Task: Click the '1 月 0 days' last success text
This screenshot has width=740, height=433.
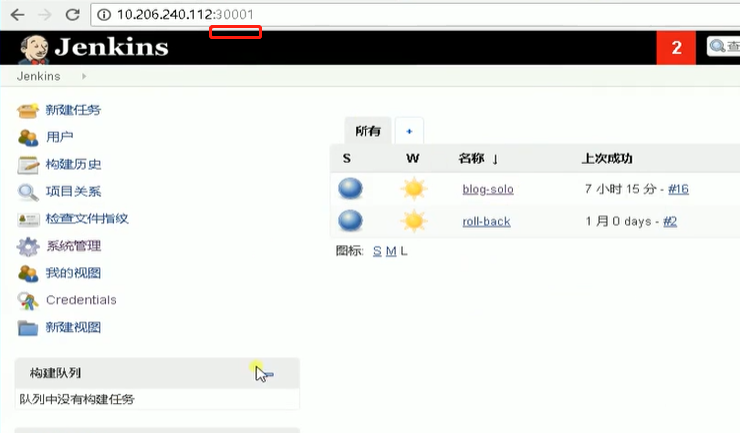Action: (x=618, y=221)
